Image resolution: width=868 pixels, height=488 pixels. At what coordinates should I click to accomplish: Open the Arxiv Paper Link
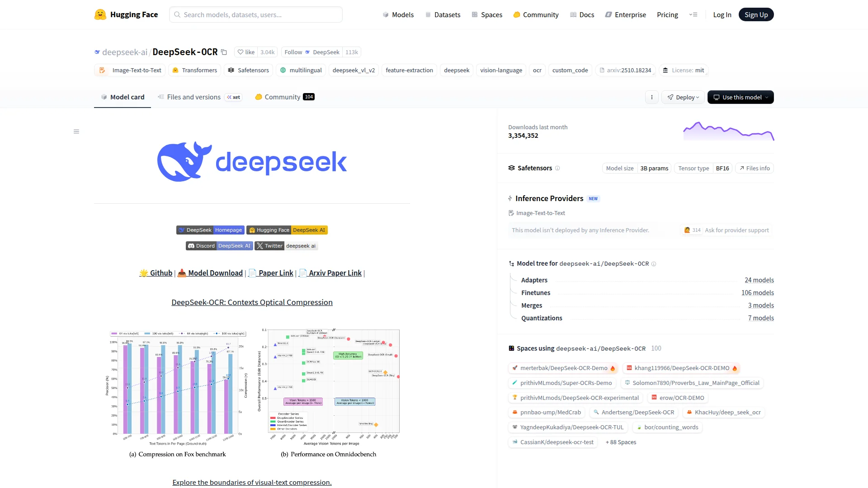coord(335,273)
